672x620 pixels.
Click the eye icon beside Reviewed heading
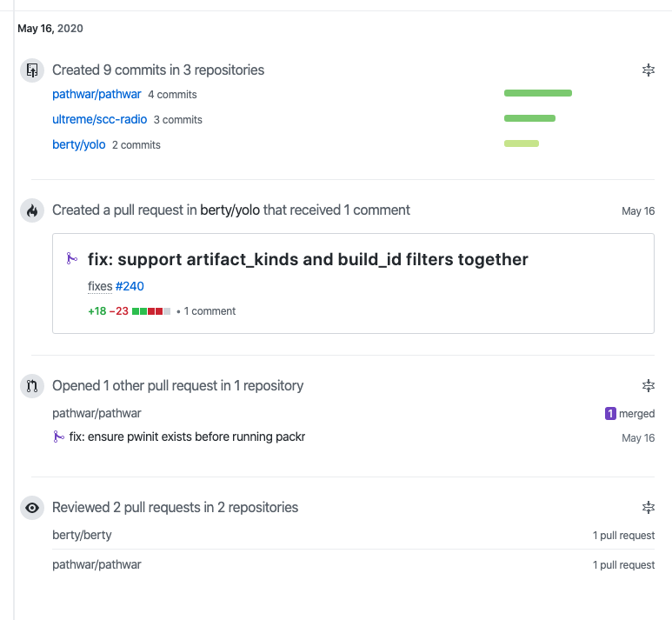[32, 508]
